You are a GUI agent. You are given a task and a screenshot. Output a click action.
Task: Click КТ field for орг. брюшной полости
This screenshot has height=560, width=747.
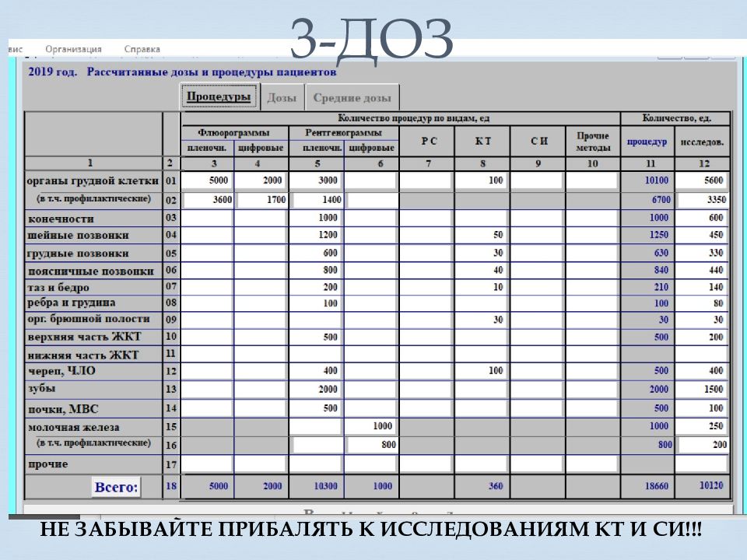click(482, 320)
